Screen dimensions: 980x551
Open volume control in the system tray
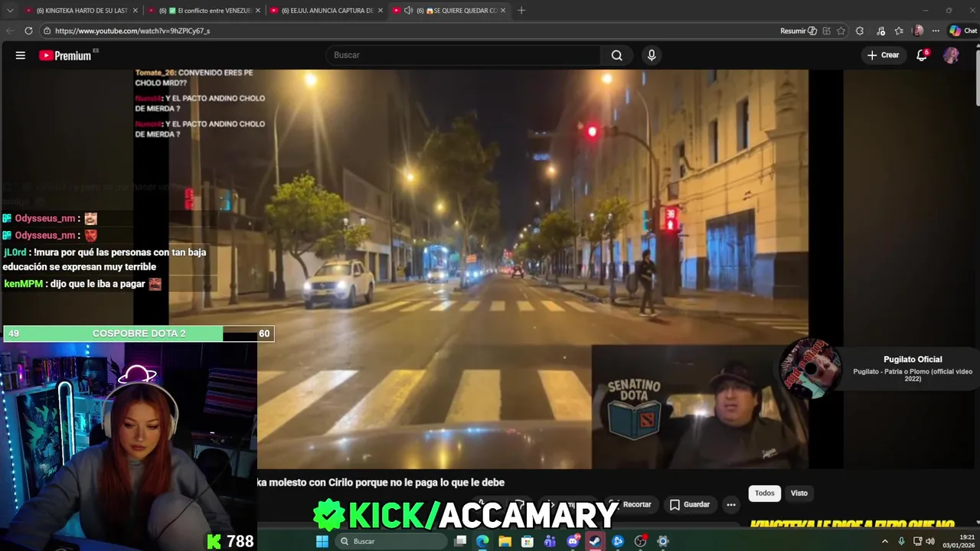(930, 541)
